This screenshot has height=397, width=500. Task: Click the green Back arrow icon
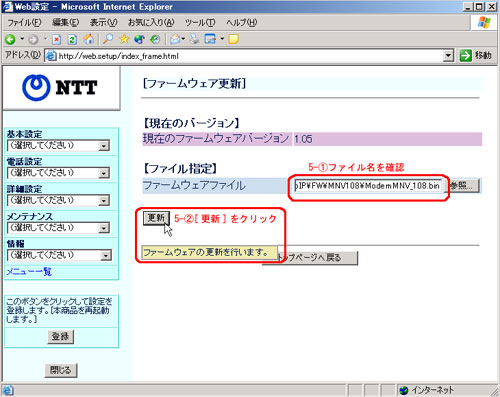point(10,39)
